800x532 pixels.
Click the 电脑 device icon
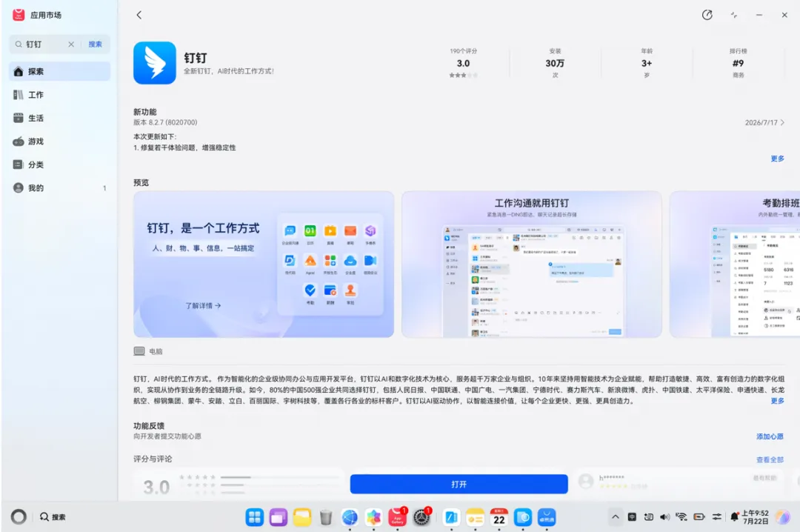[x=139, y=351]
